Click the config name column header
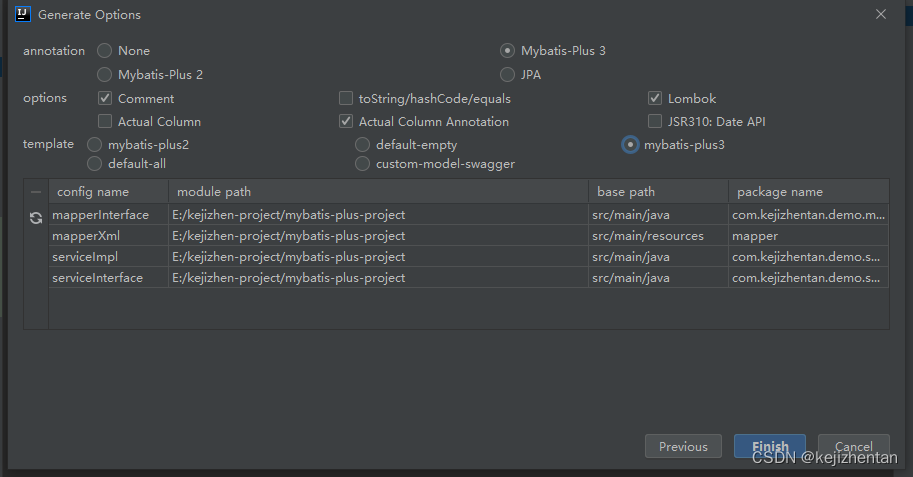Viewport: 913px width, 477px height. pyautogui.click(x=108, y=192)
